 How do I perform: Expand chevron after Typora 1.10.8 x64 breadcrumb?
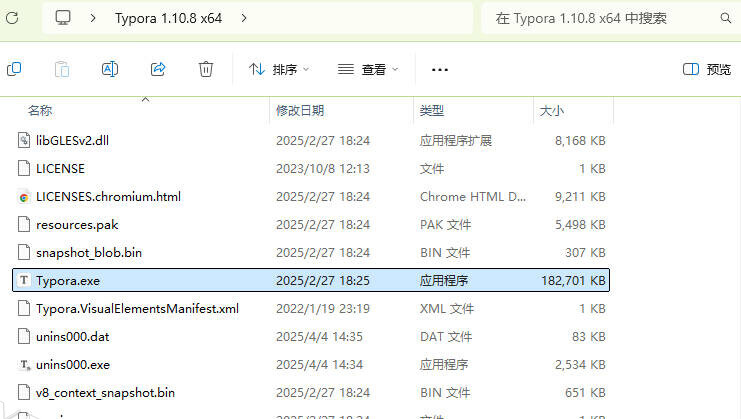[244, 18]
